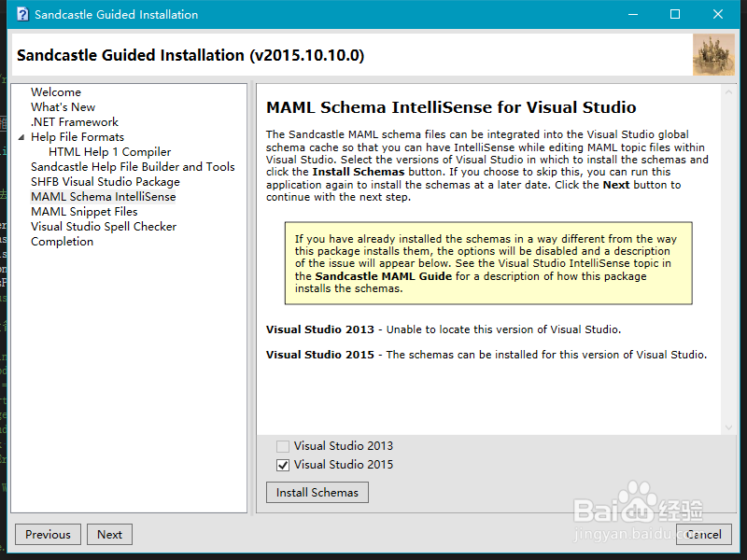747x560 pixels.
Task: Click the 'Visual Studio 2013 - Unable to locate' status line
Action: pyautogui.click(x=444, y=329)
